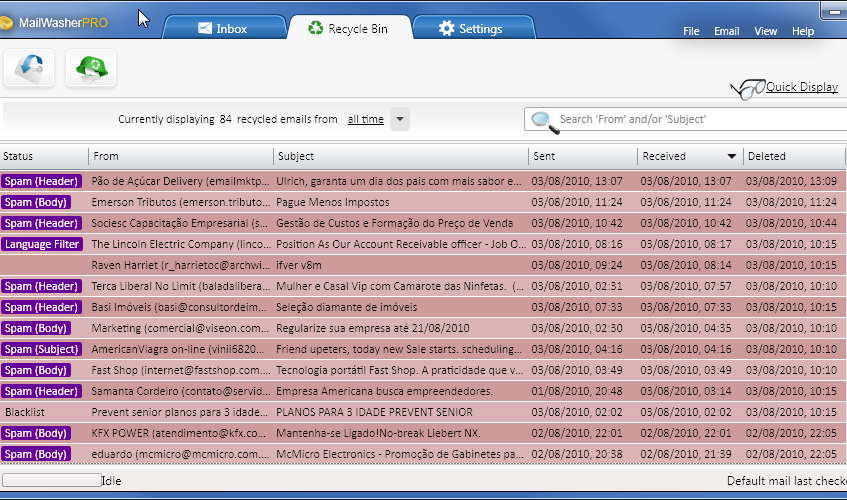The image size is (847, 500).
Task: Click the restore email toolbar icon
Action: [29, 68]
